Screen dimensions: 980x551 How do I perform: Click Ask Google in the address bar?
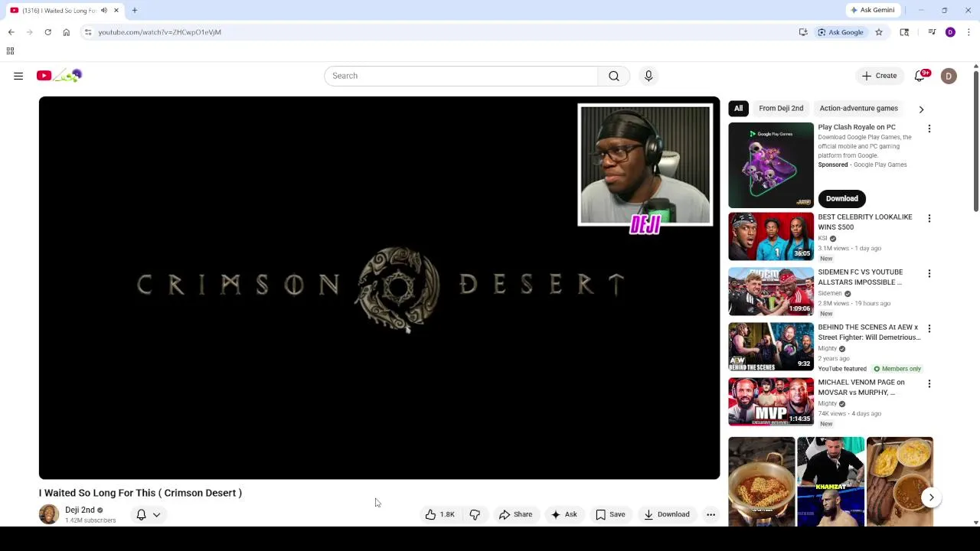click(840, 32)
